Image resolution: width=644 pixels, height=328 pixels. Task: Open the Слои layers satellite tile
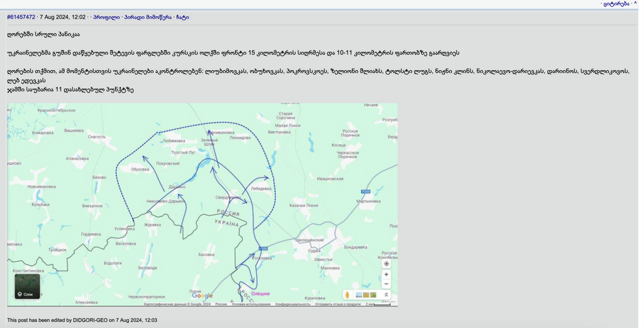(x=27, y=286)
